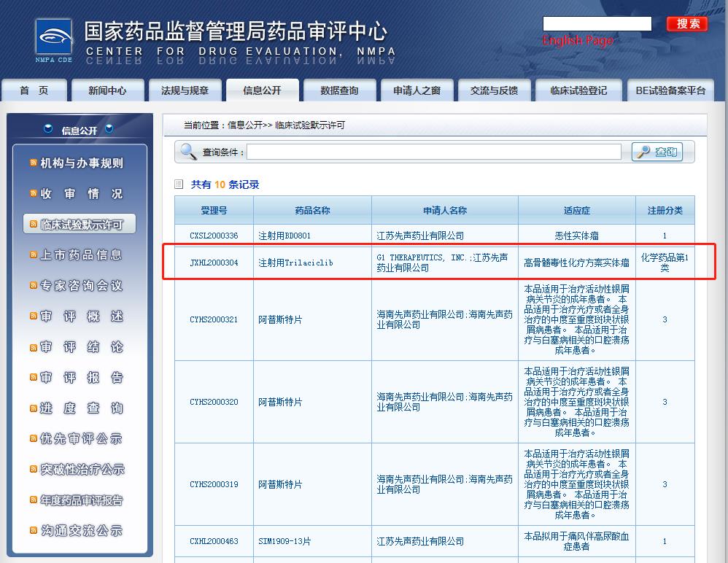
Task: Open the 首页 home tab
Action: tap(34, 90)
